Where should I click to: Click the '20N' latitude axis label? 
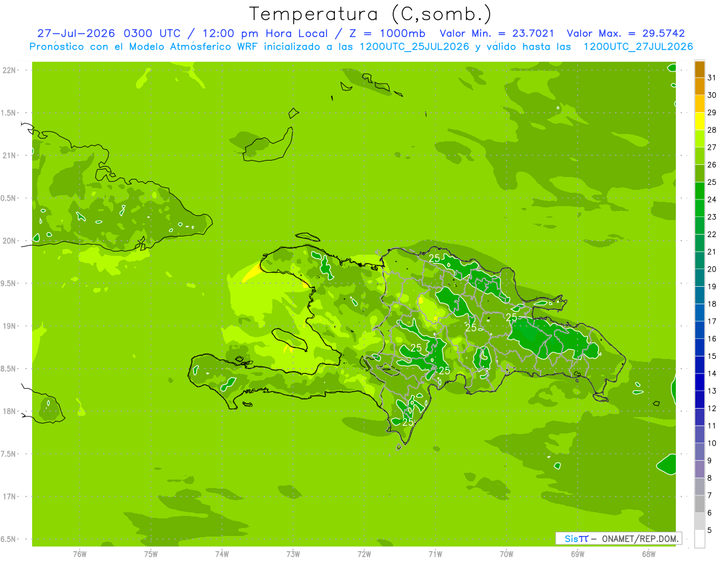9,241
